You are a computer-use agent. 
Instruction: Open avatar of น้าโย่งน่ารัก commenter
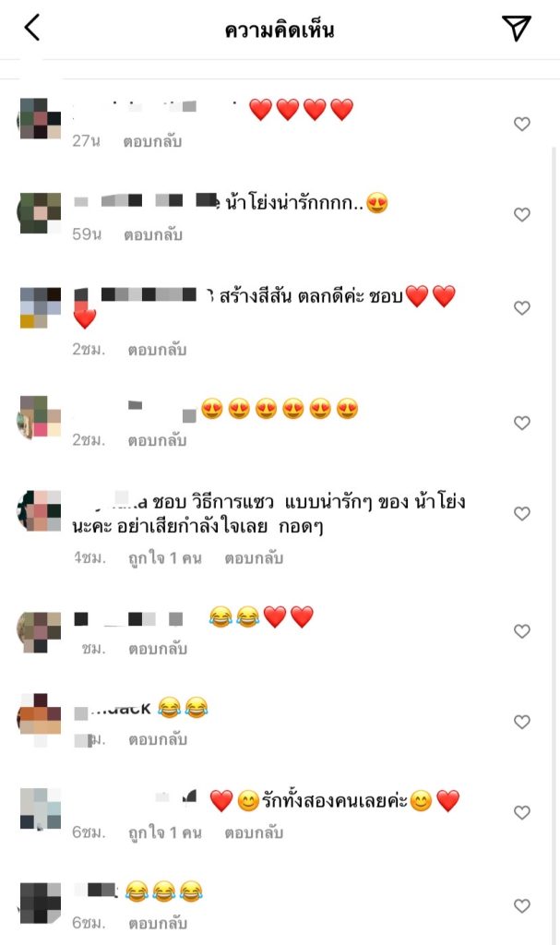click(x=41, y=213)
